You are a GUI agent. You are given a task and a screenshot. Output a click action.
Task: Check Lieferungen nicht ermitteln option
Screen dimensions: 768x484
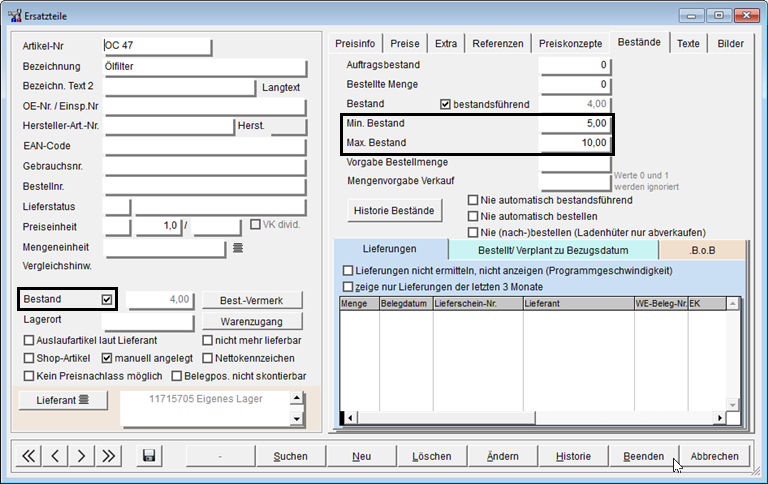coord(348,270)
